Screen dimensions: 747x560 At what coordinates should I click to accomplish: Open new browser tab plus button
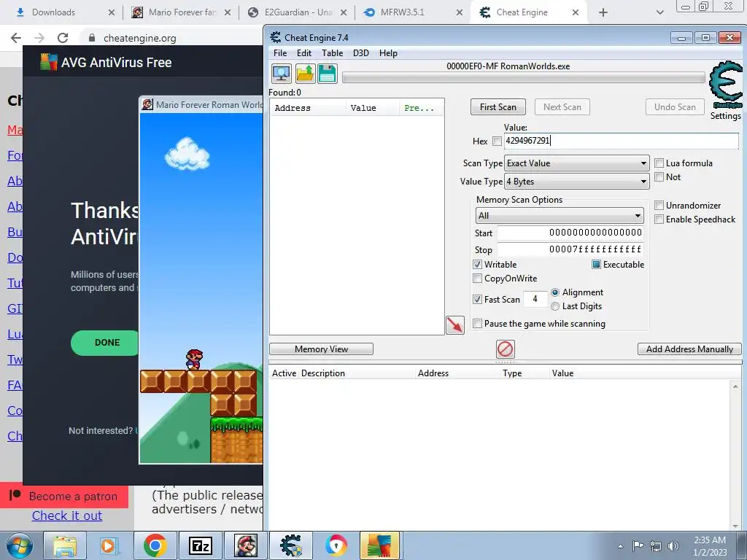pos(603,12)
